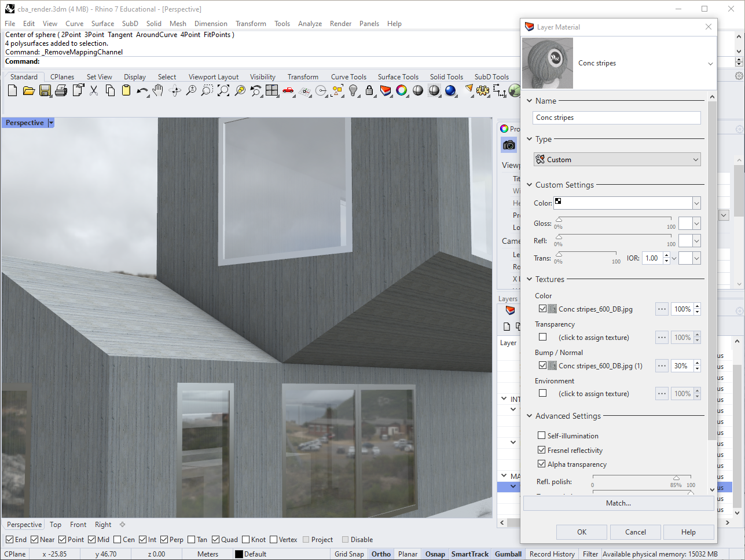Viewport: 745px width, 560px height.
Task: Uncheck Fresnel reflectivity
Action: [x=542, y=450]
